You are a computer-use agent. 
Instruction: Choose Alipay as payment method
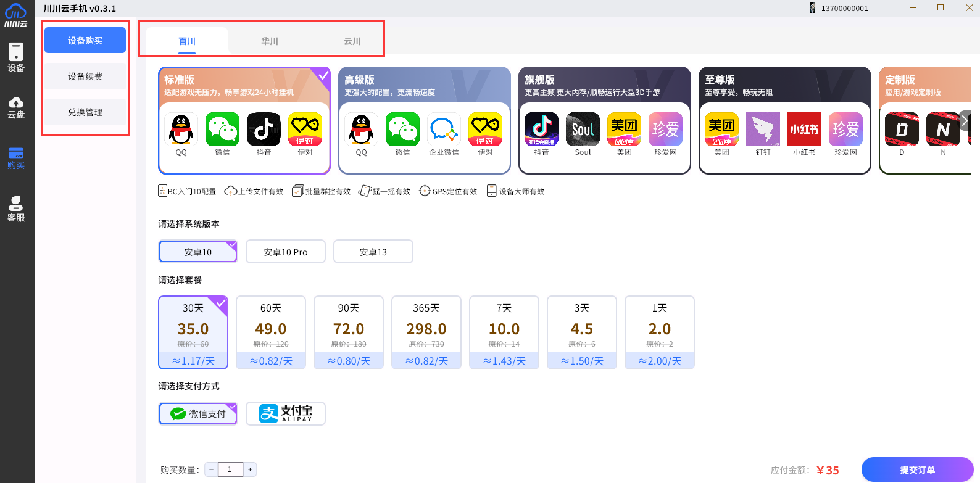(x=285, y=413)
